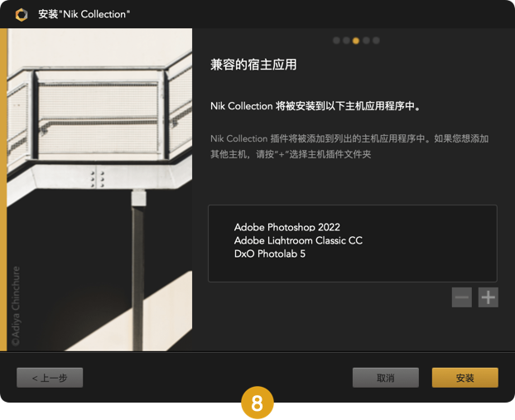Select the second progress indicator dot
Viewport: 515px width, 420px height.
[346, 41]
